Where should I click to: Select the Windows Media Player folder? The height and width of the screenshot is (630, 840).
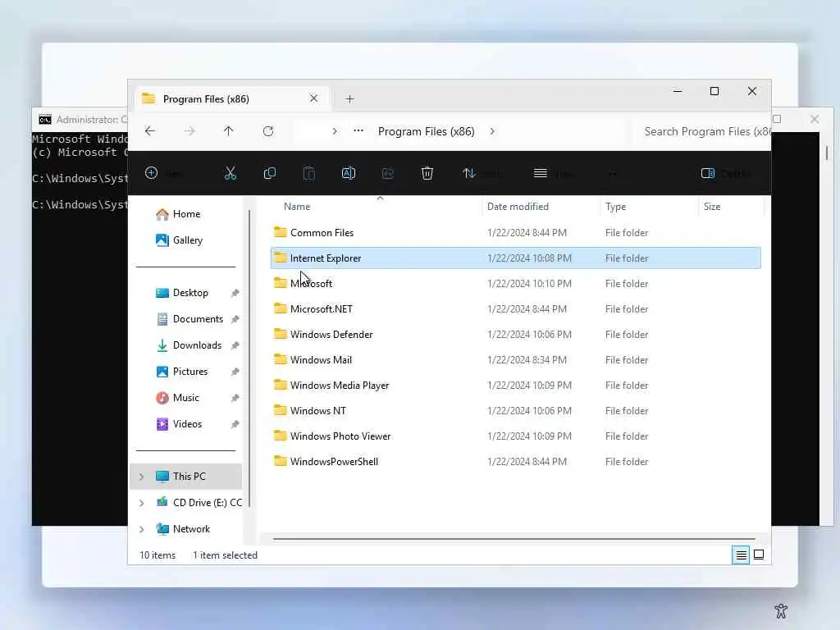tap(516, 386)
